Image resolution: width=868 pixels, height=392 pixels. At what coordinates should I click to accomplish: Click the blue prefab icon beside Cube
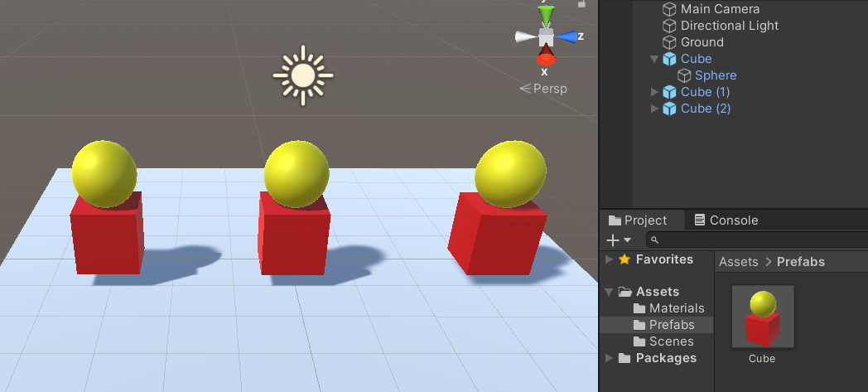click(x=669, y=59)
